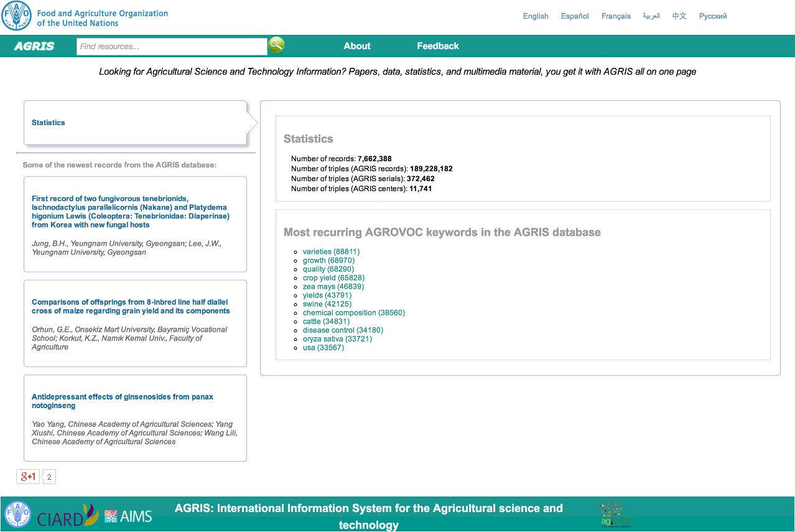Screen dimensions: 795x532
Task: Click the AGRIS centers triples value 11,741
Action: coord(421,189)
